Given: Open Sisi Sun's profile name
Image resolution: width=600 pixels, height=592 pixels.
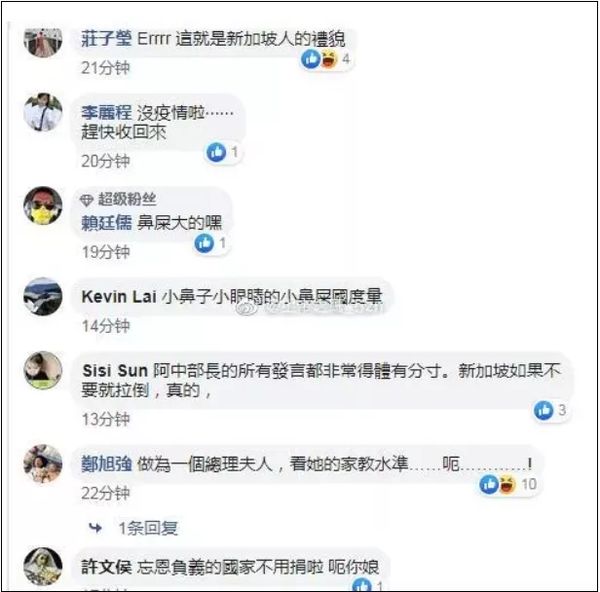Looking at the screenshot, I should click(x=115, y=370).
